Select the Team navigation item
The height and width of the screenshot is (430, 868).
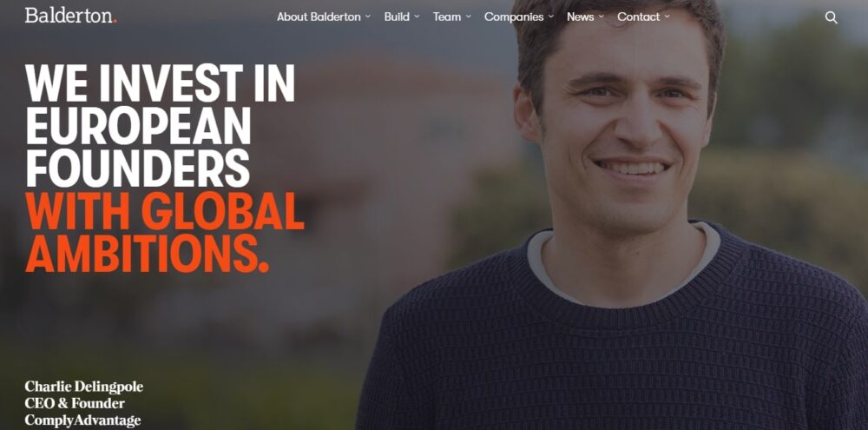click(x=447, y=17)
